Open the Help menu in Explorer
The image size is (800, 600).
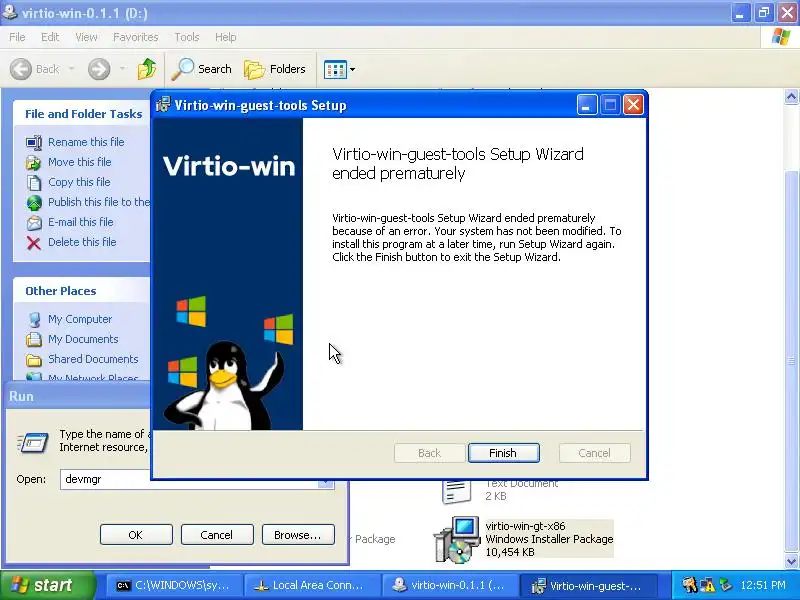point(226,37)
